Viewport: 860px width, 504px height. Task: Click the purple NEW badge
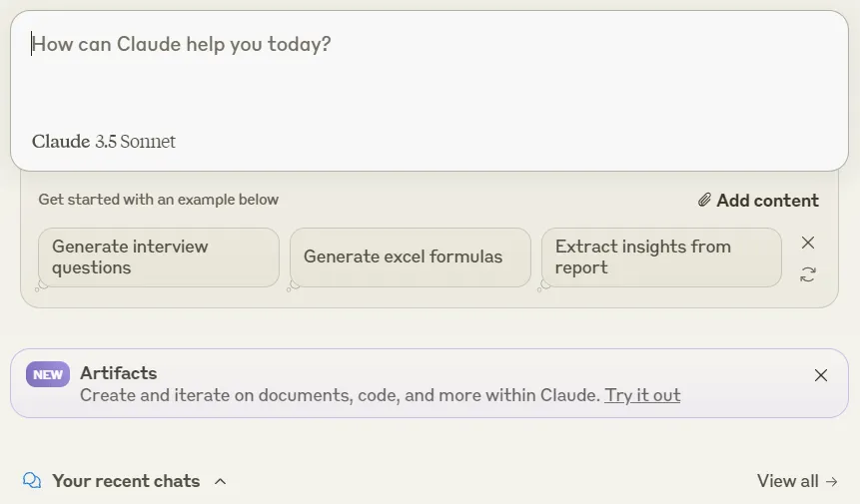48,374
